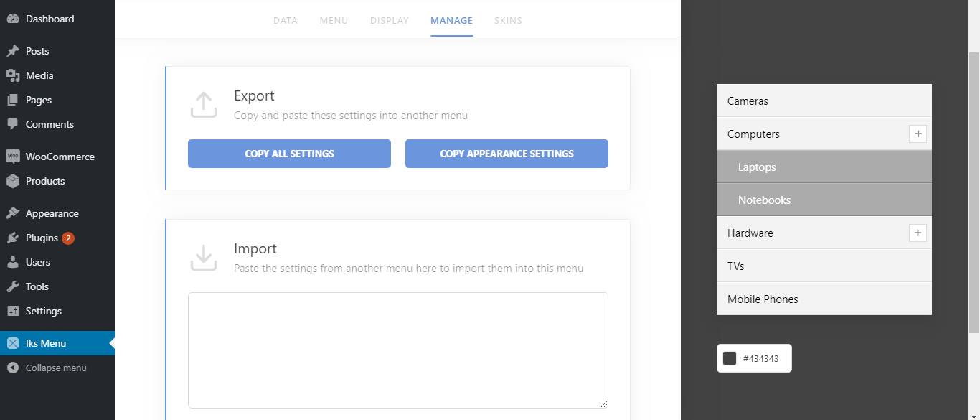Select Laptops in the menu preview
Screen dimensions: 980x420
coord(757,167)
